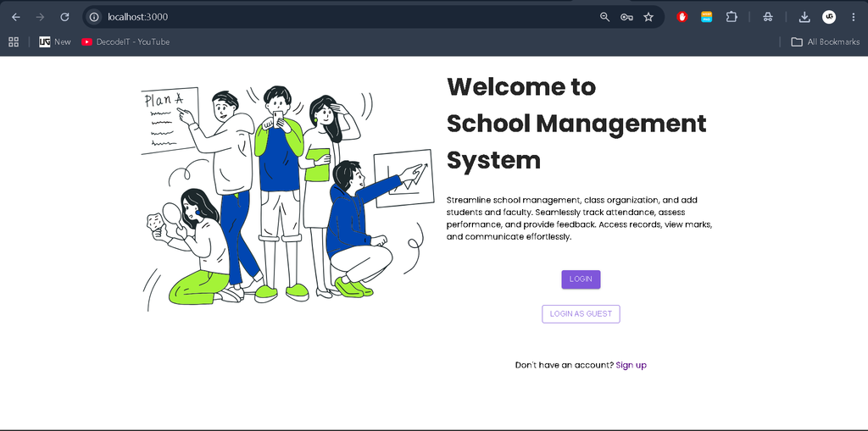Open the red stop-hand extension icon

click(x=682, y=17)
